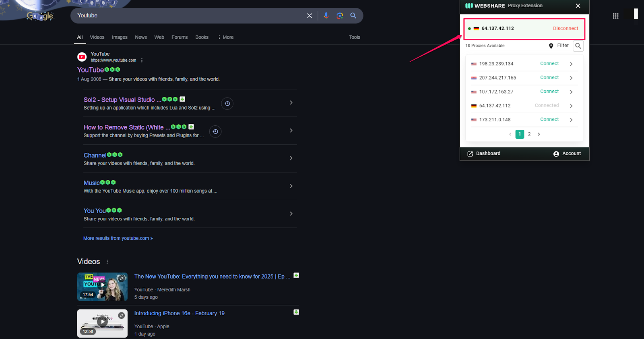The height and width of the screenshot is (339, 644).
Task: Switch to the Web search tab
Action: click(x=159, y=37)
